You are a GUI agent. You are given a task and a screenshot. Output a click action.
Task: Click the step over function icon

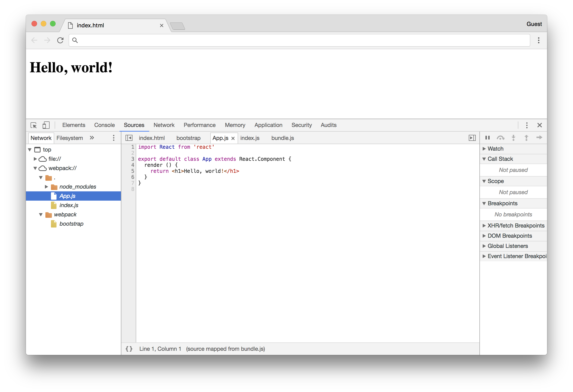(x=501, y=138)
